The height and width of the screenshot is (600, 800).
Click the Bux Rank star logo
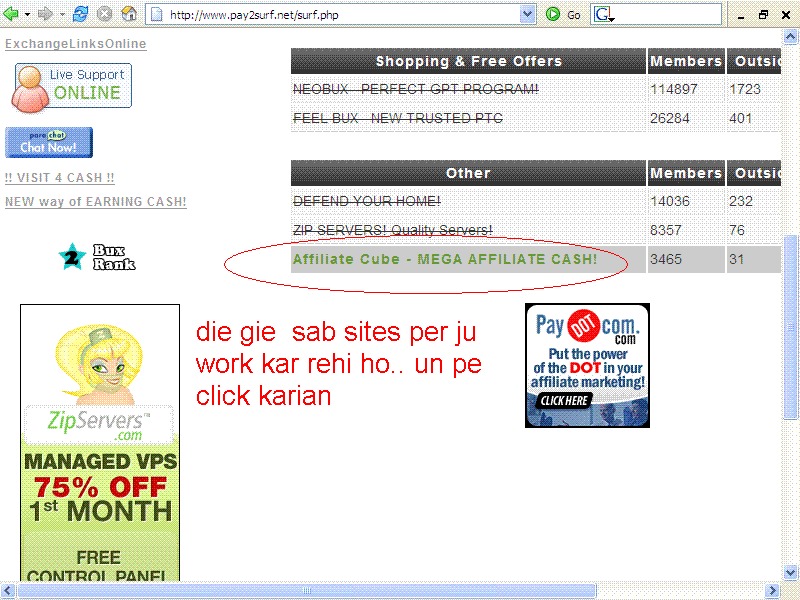72,257
